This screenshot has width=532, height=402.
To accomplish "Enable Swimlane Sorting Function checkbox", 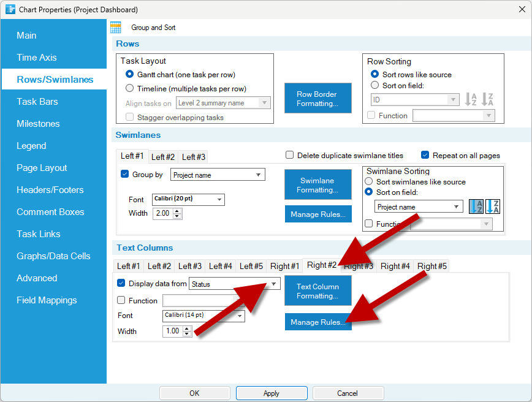I will click(368, 224).
